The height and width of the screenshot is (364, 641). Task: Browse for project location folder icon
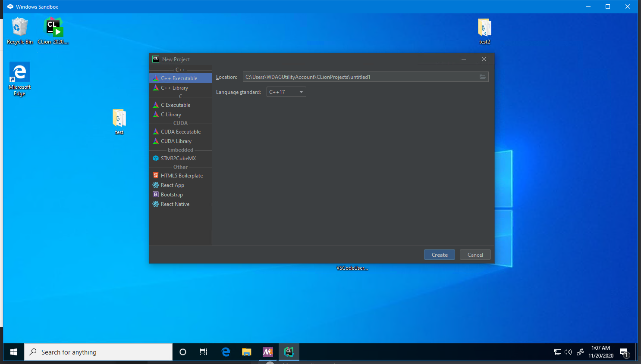(x=483, y=77)
